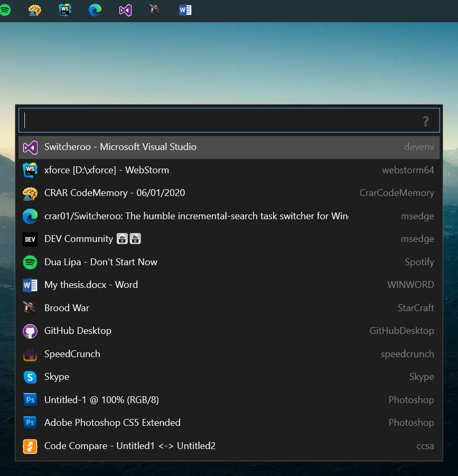The height and width of the screenshot is (476, 458).
Task: Click the Code Compare orange icon
Action: [x=30, y=446]
